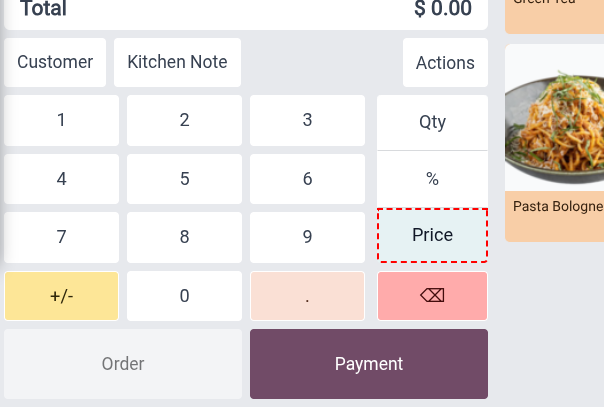Select the % discount mode button

[432, 179]
